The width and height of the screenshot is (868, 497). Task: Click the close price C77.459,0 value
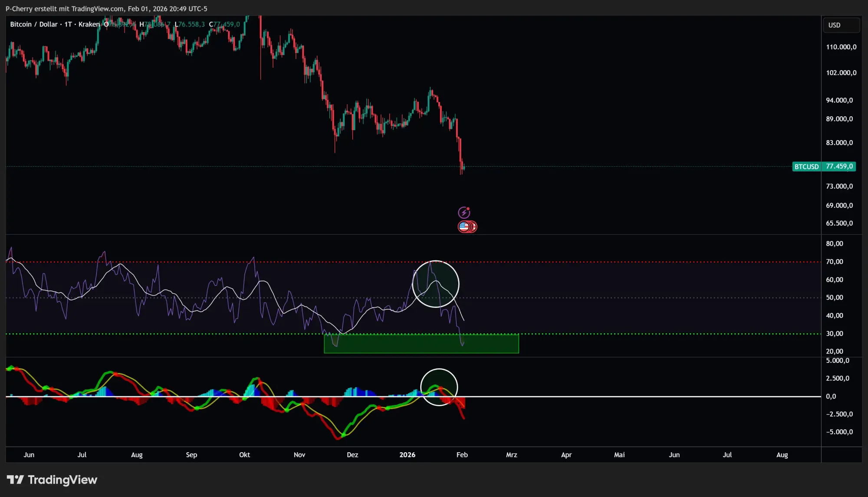pyautogui.click(x=225, y=24)
